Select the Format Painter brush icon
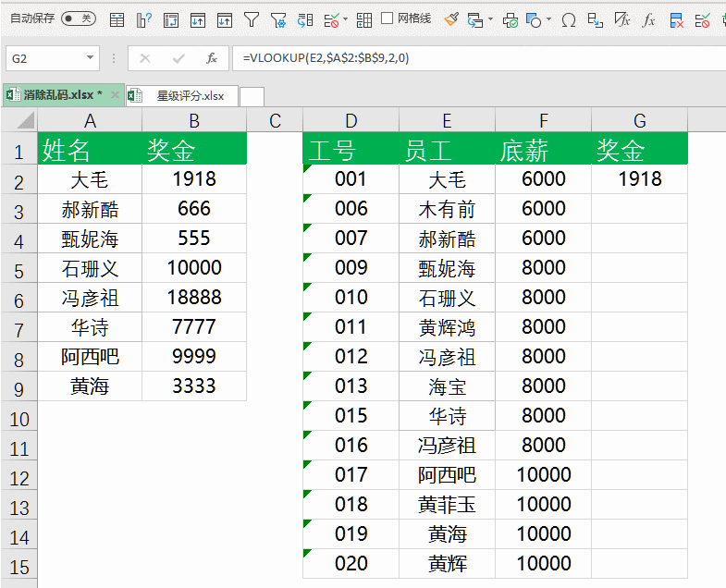The height and width of the screenshot is (588, 726). 451,19
